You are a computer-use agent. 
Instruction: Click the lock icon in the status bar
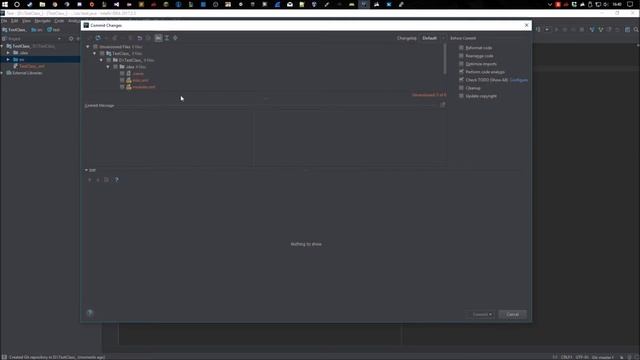[622, 357]
